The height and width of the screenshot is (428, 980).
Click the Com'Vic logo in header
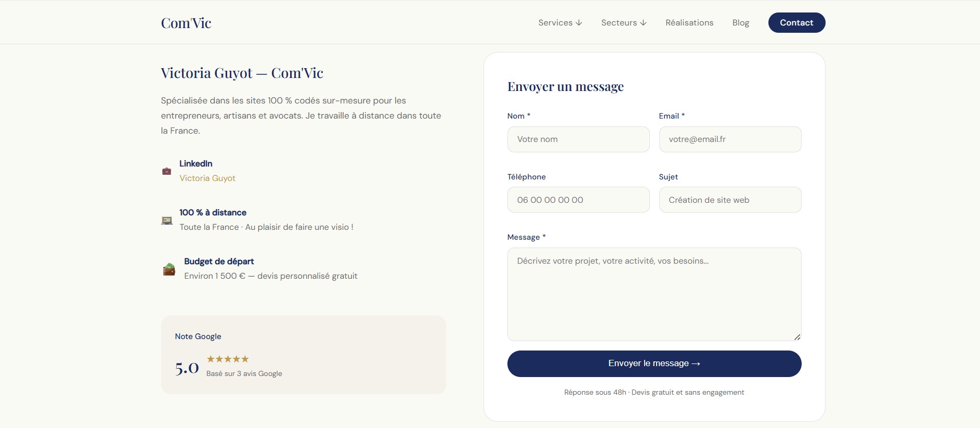pyautogui.click(x=186, y=23)
